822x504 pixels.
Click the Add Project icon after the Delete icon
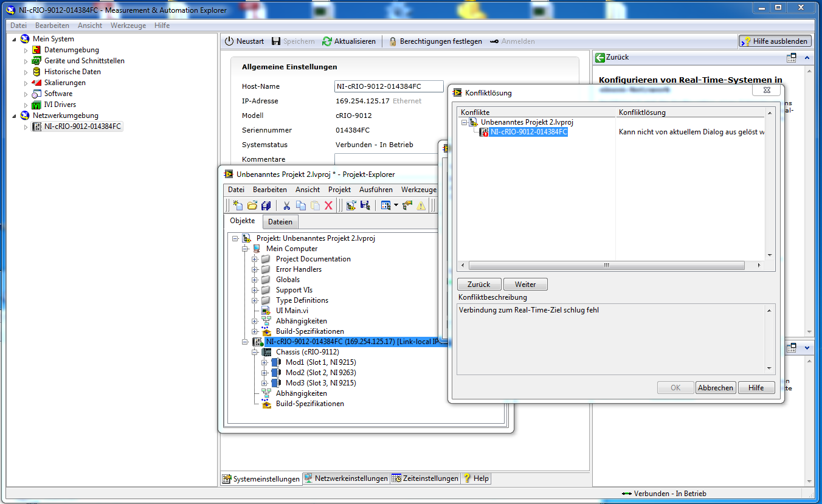point(351,205)
